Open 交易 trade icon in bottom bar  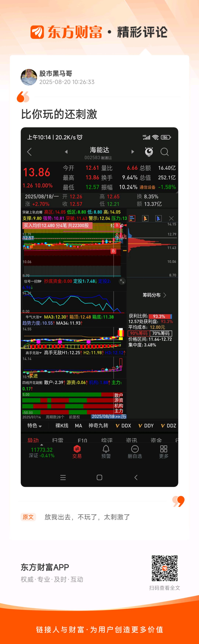click(77, 452)
